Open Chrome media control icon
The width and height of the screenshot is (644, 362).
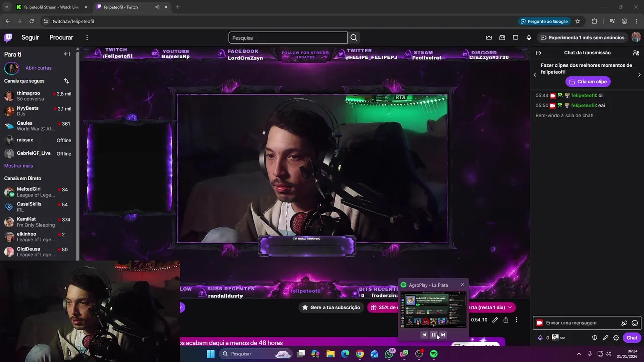pos(612,21)
